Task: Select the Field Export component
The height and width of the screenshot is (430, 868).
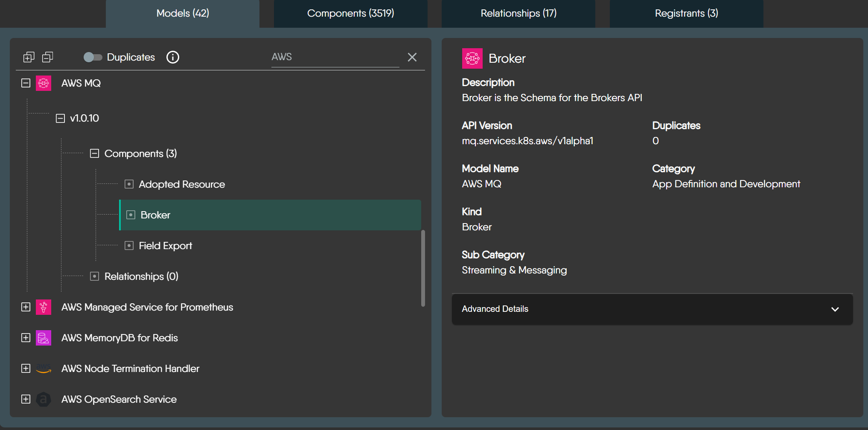Action: pos(165,246)
